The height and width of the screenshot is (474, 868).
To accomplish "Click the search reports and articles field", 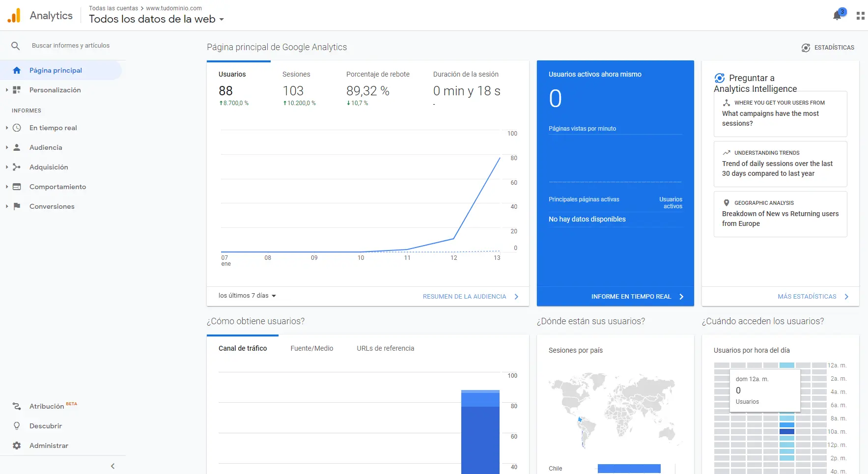I will click(71, 46).
